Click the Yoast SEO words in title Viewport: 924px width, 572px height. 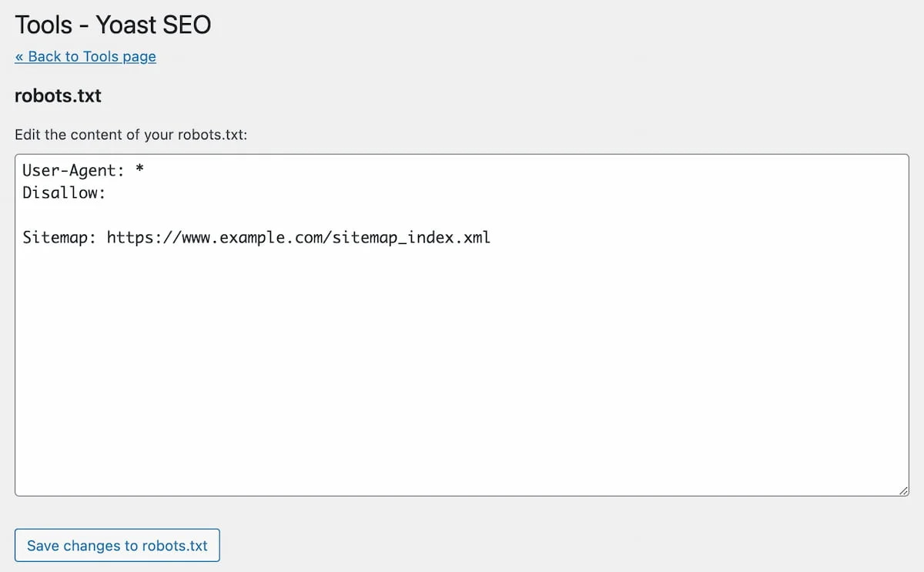(x=153, y=25)
